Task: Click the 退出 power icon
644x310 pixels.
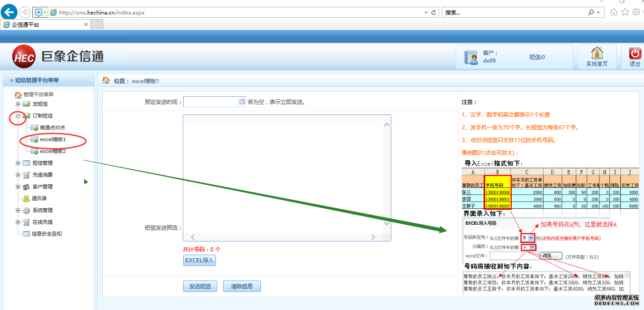Action: [635, 53]
